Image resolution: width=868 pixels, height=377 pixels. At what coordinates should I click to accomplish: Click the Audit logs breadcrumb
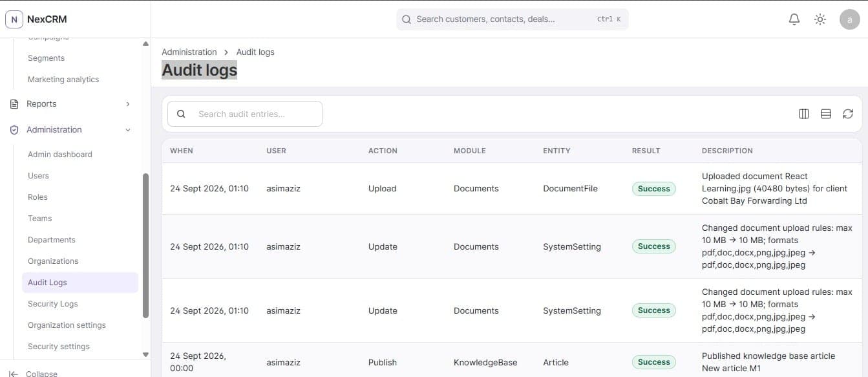tap(255, 52)
